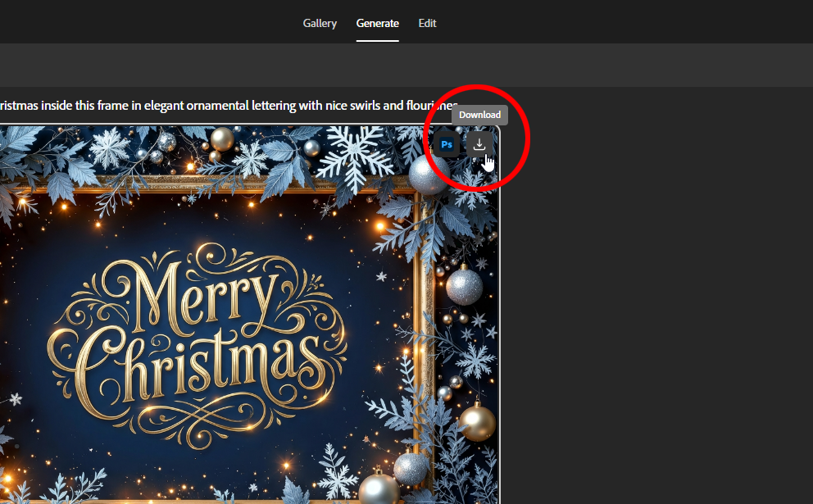
Task: Click the Download tooltip label
Action: [479, 115]
